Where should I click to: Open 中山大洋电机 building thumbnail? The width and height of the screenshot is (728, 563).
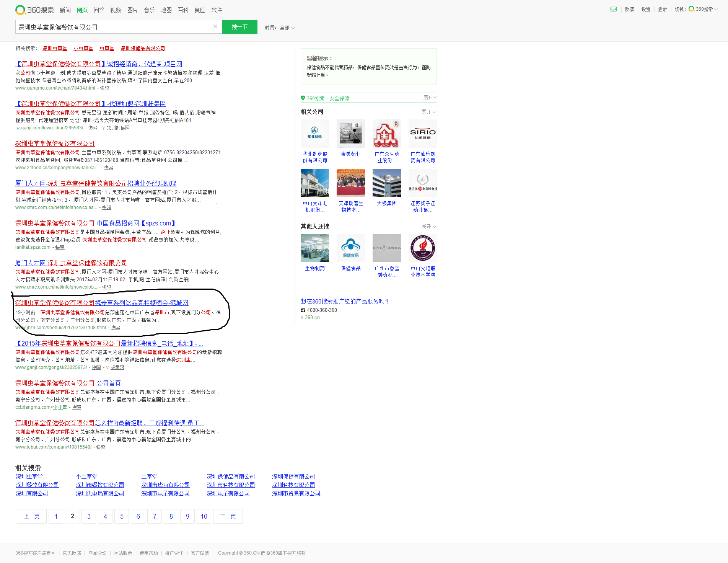pyautogui.click(x=315, y=183)
